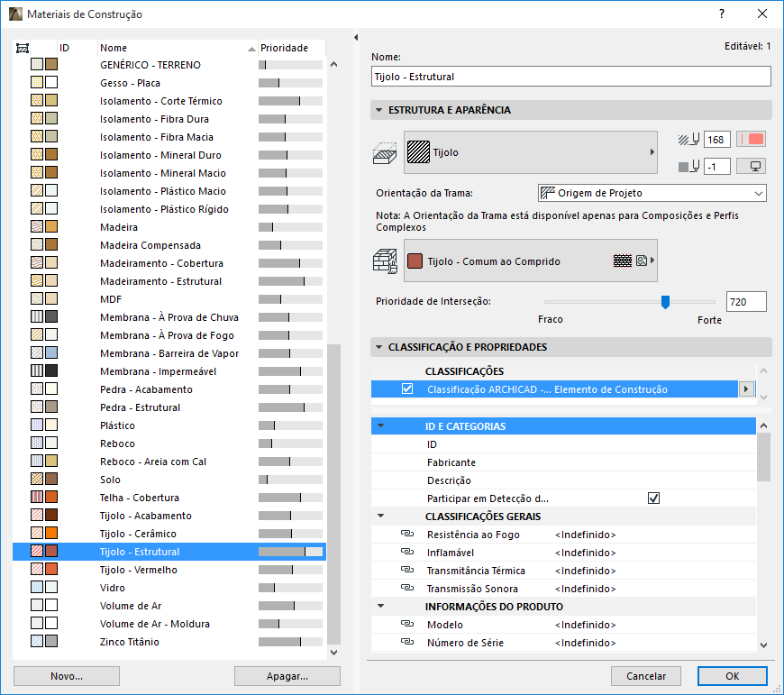Uncheck Classificação ARCHICAD checkbox
784x695 pixels.
407,389
